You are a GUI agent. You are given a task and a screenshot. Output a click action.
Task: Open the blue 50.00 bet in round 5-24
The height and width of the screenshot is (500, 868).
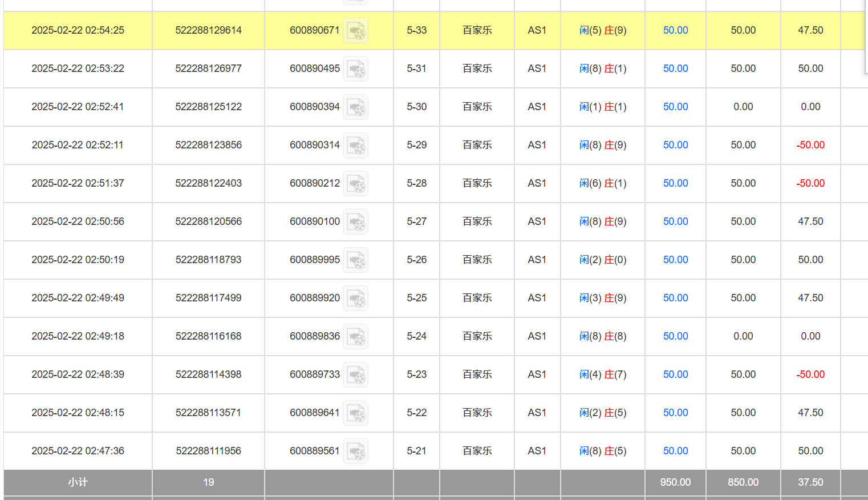coord(675,336)
